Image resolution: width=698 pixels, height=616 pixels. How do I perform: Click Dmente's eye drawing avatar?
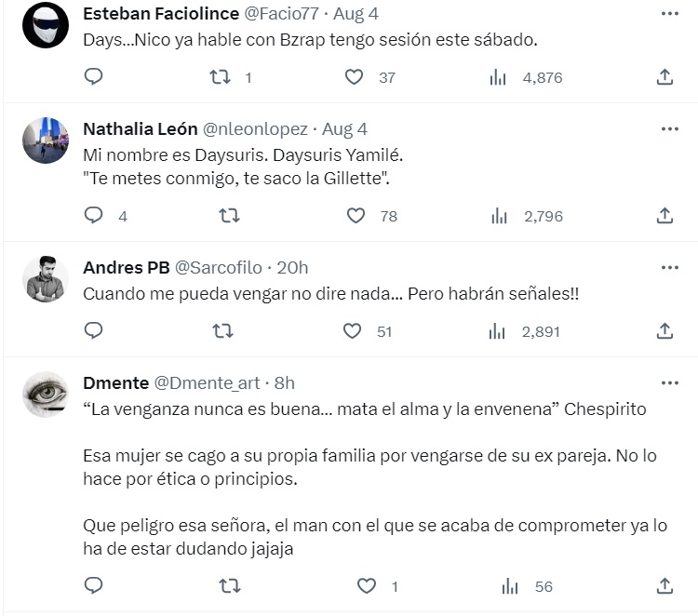[x=45, y=395]
